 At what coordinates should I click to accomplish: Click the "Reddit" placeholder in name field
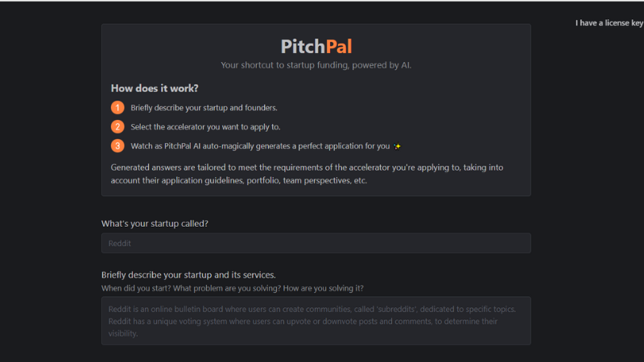pyautogui.click(x=119, y=244)
